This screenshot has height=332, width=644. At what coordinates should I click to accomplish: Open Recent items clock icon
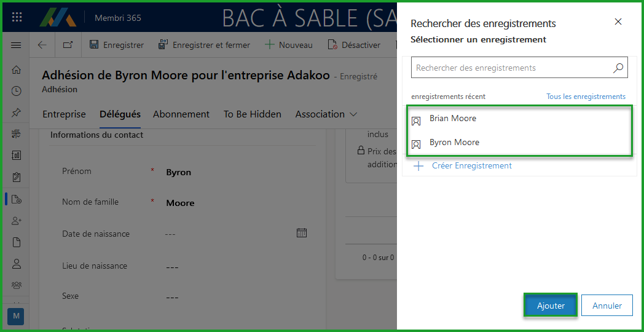(17, 92)
